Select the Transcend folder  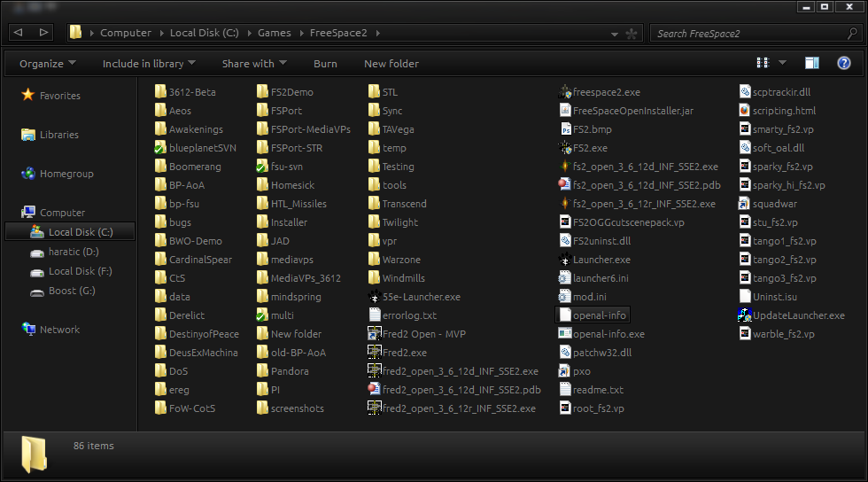pos(398,204)
